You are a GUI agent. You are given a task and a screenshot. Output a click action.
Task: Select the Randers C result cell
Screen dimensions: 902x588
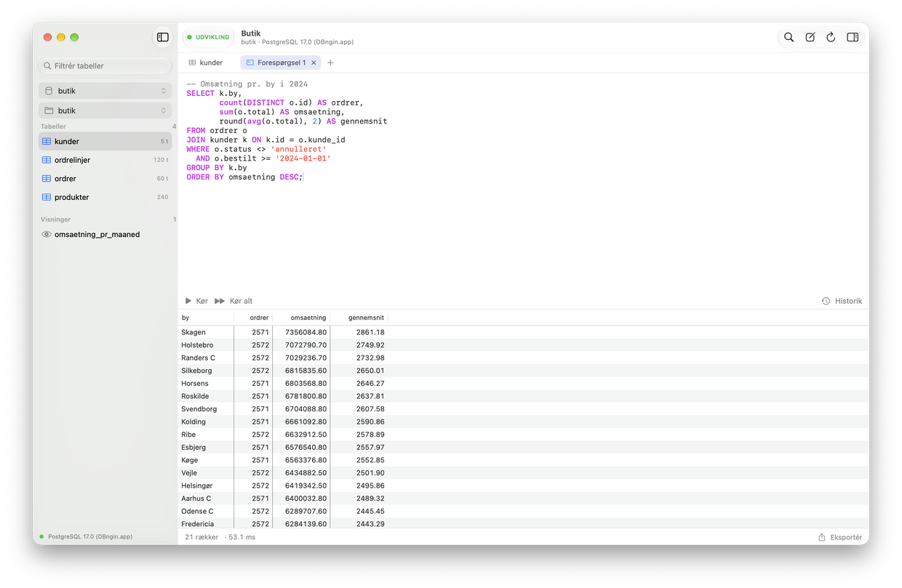tap(206, 358)
